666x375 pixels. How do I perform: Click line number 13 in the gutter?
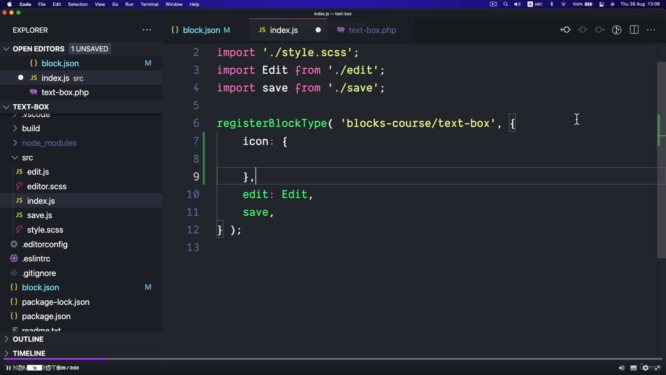click(193, 248)
